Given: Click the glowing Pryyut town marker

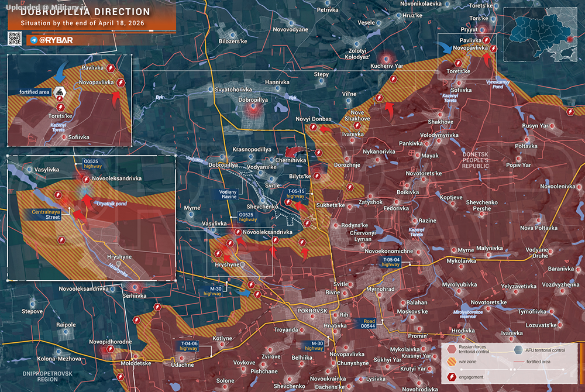Looking at the screenshot, I should point(483,29).
